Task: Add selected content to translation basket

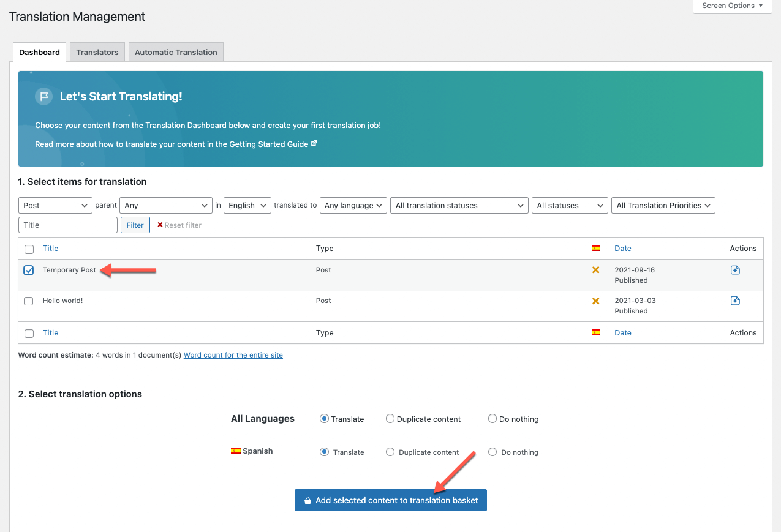Action: click(390, 500)
